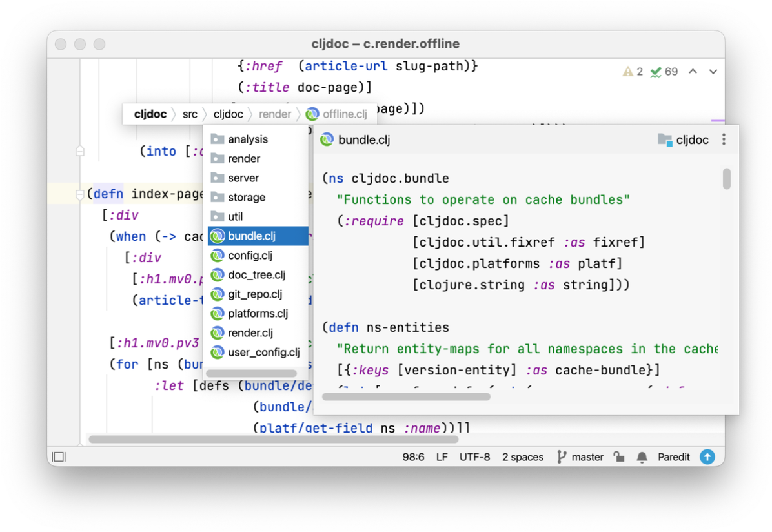Click the typo check indicator showing 69
Screen dimensions: 772x532
coord(664,72)
